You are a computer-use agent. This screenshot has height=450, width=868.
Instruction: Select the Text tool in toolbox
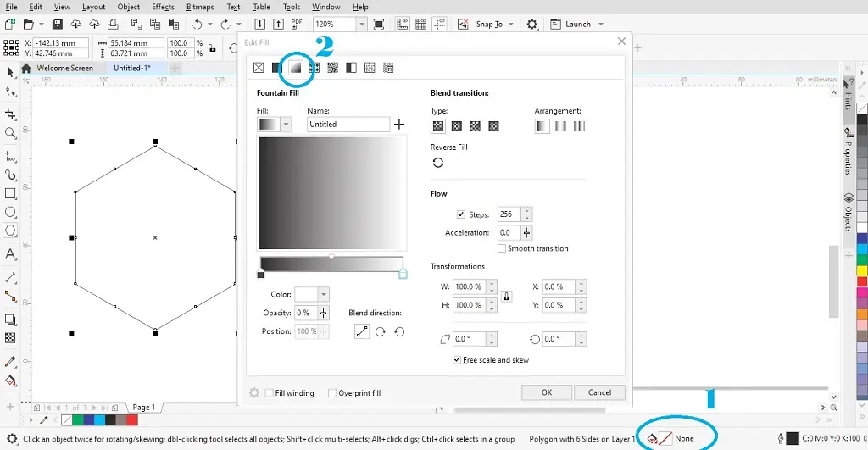10,254
